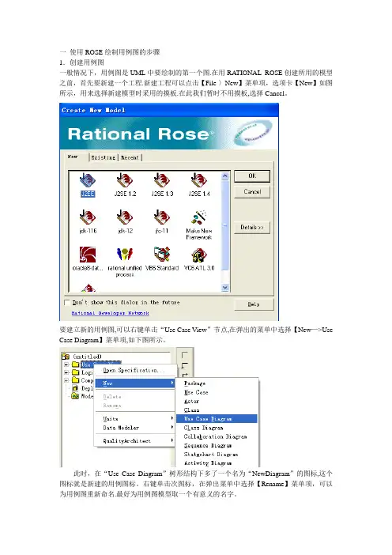Switch to the Recent tab
Image resolution: width=392 pixels, height=555 pixels.
[130, 157]
